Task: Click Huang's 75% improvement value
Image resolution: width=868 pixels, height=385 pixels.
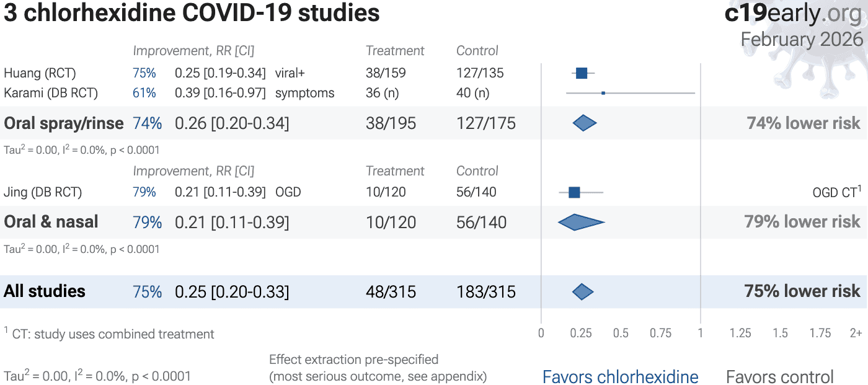Action: (144, 73)
